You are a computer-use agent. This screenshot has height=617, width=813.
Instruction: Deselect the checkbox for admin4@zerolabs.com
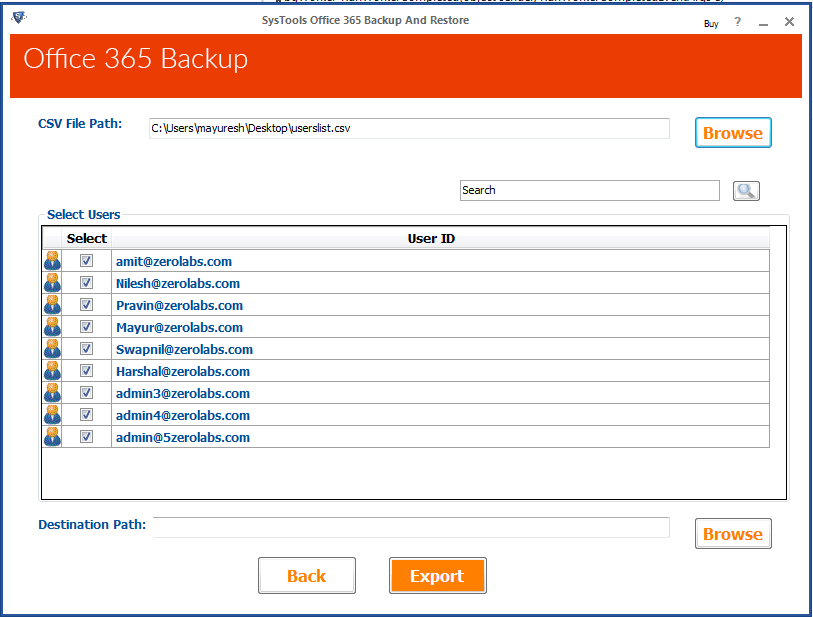[87, 415]
